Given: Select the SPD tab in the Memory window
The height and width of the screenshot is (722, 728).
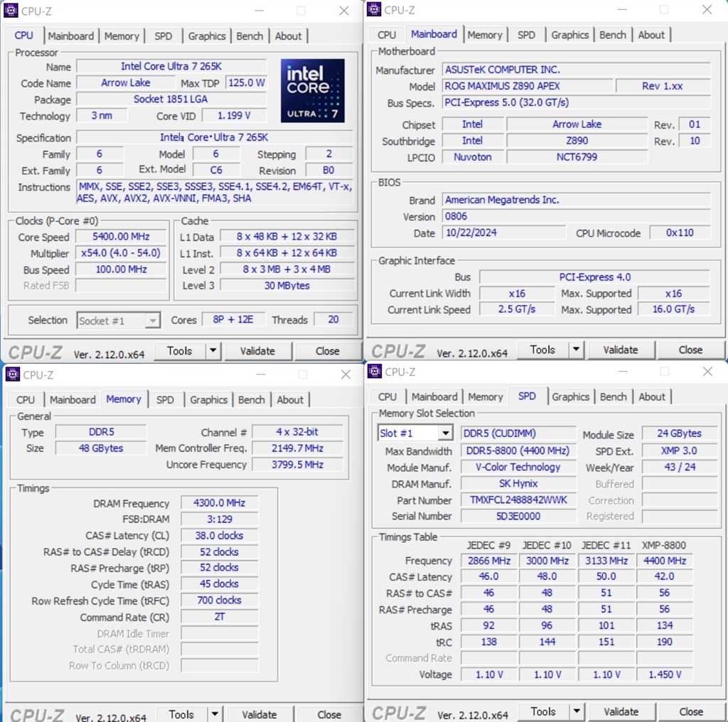Looking at the screenshot, I should point(165,400).
